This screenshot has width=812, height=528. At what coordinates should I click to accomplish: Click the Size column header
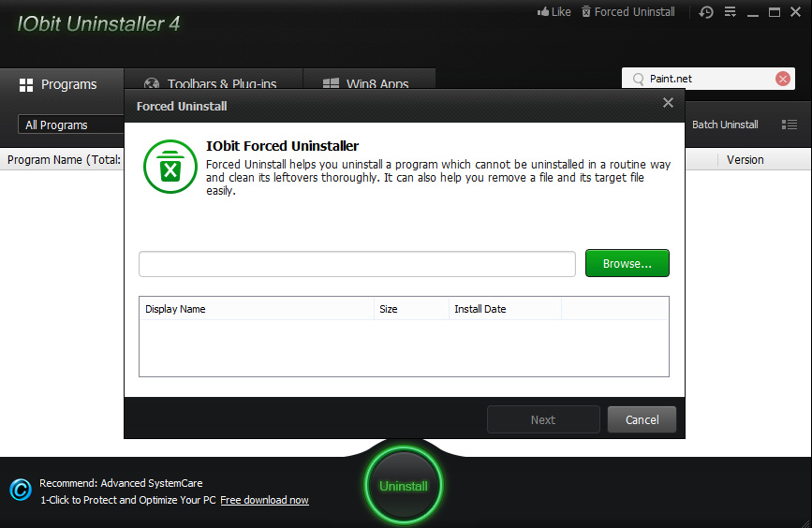pyautogui.click(x=411, y=309)
